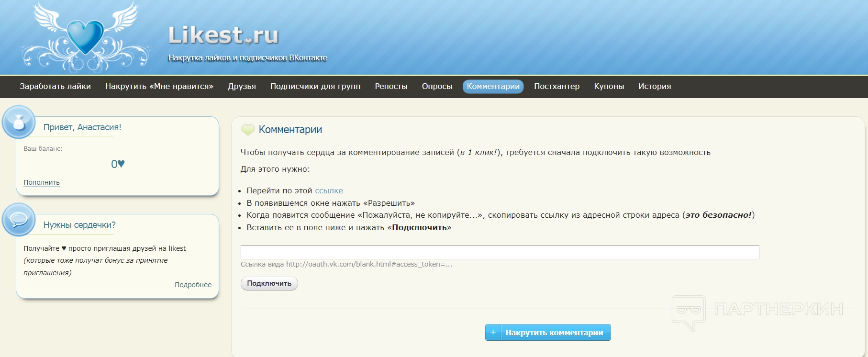Go to the Купоны section
The width and height of the screenshot is (868, 357).
609,87
